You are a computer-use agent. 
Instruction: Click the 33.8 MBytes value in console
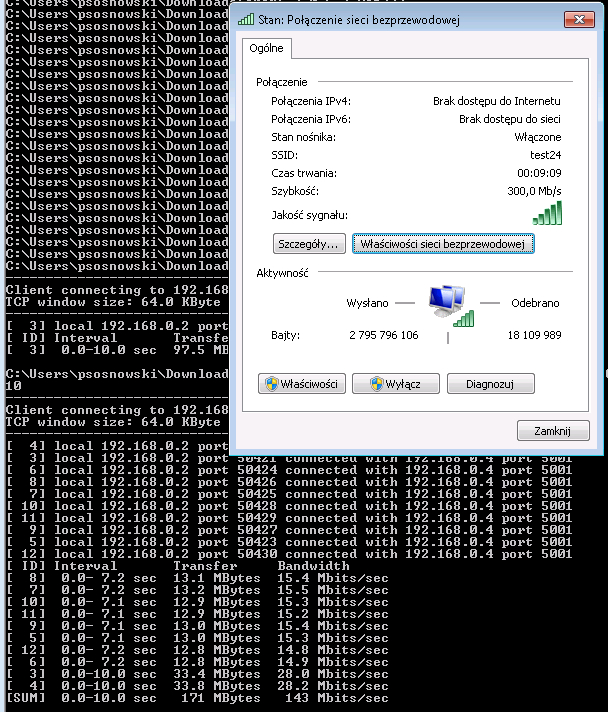(x=217, y=686)
